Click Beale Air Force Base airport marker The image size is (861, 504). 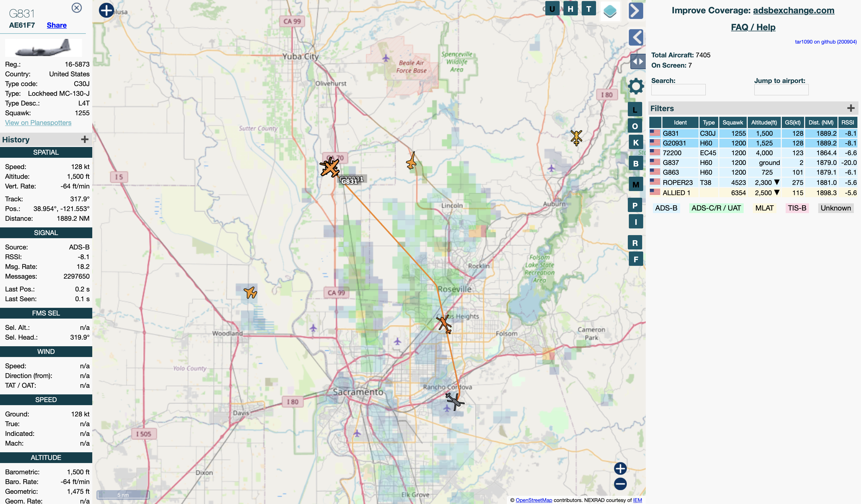click(x=386, y=58)
